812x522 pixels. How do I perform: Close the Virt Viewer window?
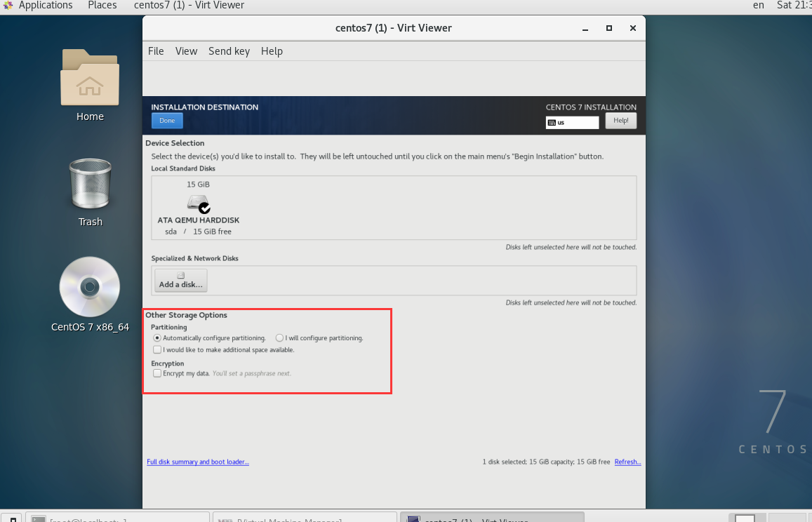(x=633, y=29)
